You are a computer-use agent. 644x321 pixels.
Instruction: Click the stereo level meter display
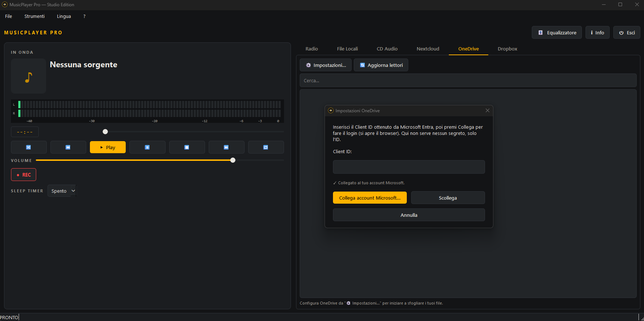pos(147,111)
